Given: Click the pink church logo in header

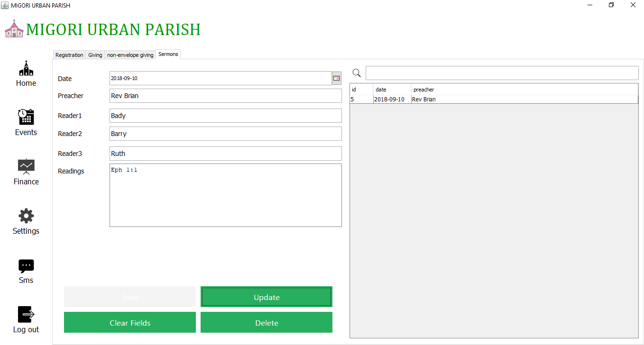Looking at the screenshot, I should [14, 29].
